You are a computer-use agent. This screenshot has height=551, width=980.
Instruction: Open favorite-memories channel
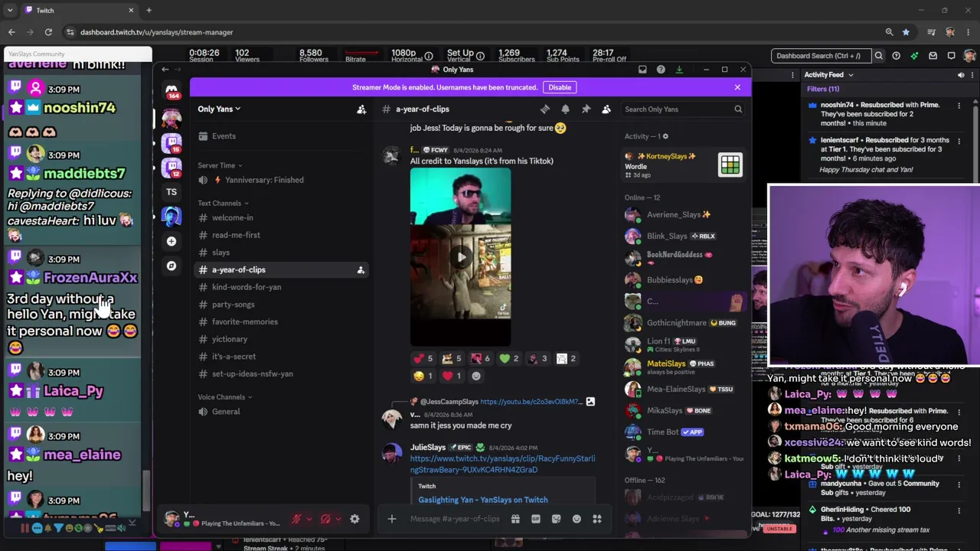[279, 321]
